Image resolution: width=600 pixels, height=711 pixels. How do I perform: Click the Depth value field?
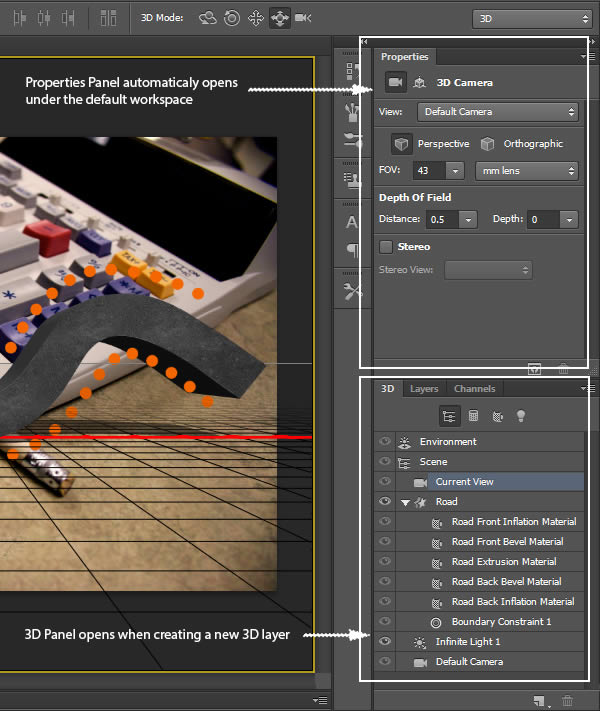click(x=543, y=220)
